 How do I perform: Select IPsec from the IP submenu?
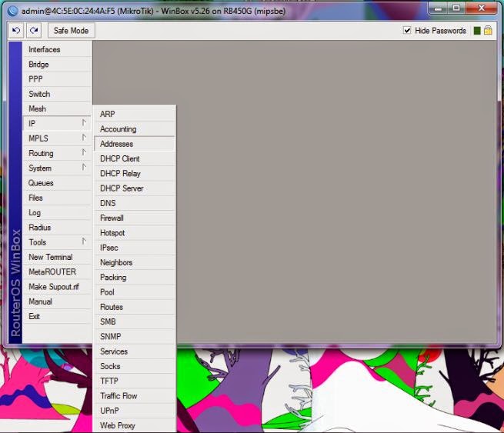click(x=135, y=248)
